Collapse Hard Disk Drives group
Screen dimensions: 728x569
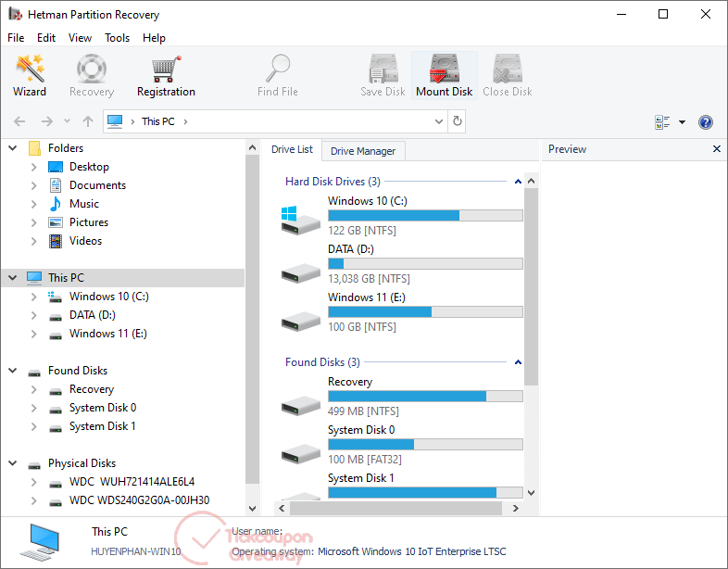click(x=518, y=182)
